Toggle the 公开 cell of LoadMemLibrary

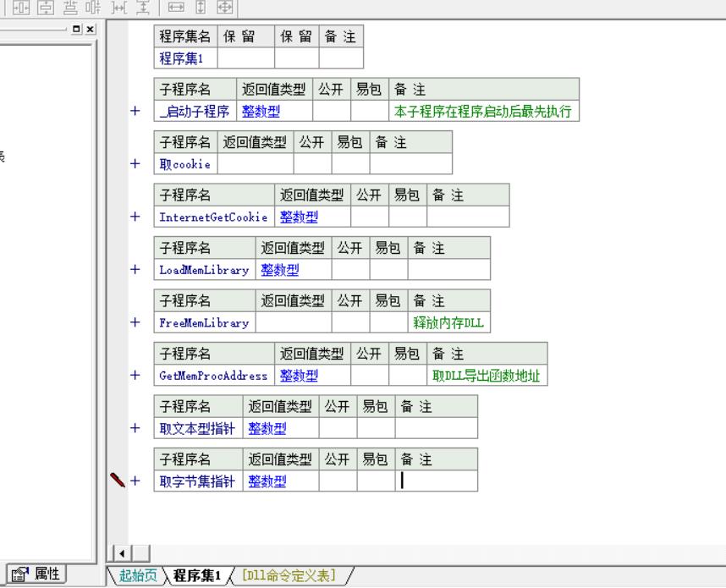coord(350,269)
